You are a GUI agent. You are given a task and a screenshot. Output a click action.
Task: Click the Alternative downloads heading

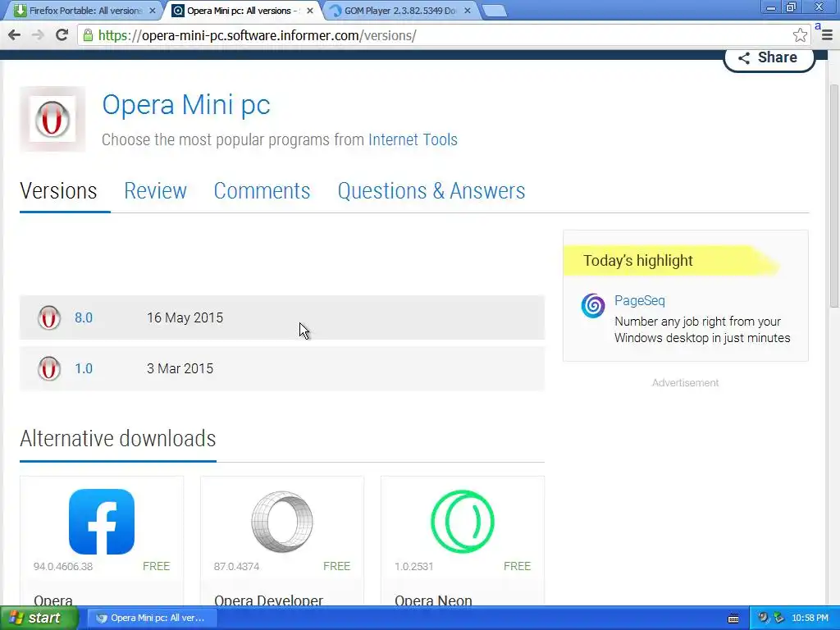click(x=118, y=439)
